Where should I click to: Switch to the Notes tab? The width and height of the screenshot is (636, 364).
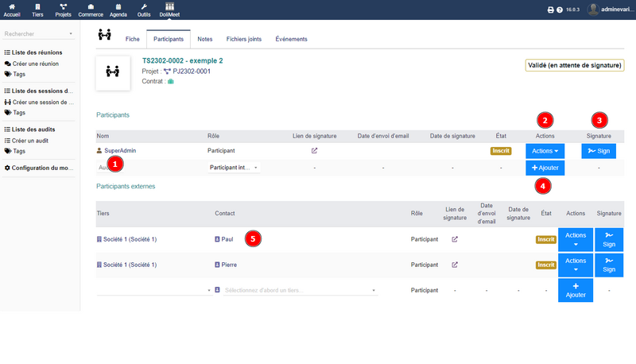[204, 39]
